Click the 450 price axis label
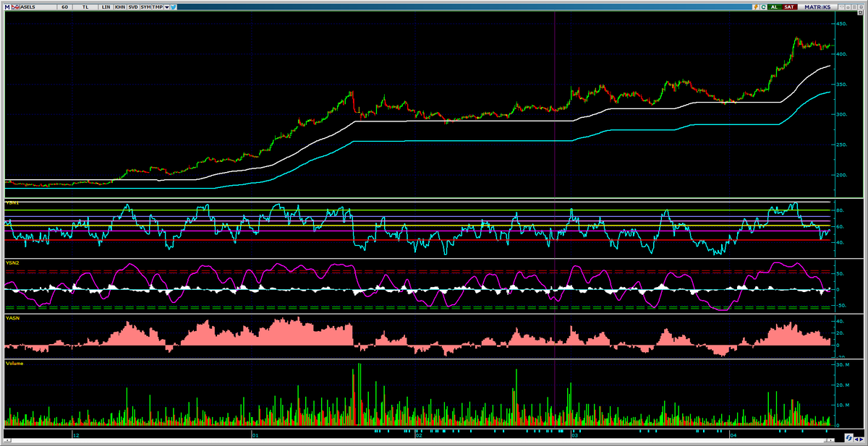This screenshot has height=446, width=868. pyautogui.click(x=841, y=24)
